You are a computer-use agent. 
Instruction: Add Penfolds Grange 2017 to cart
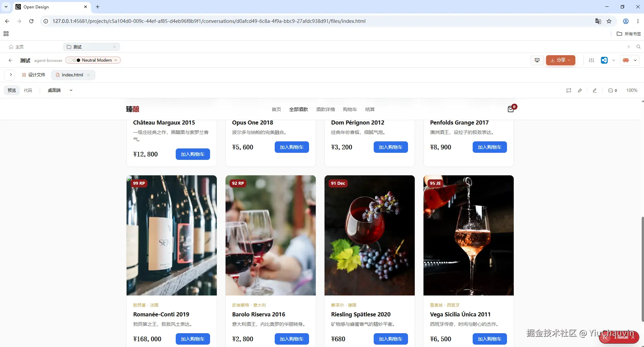click(490, 147)
